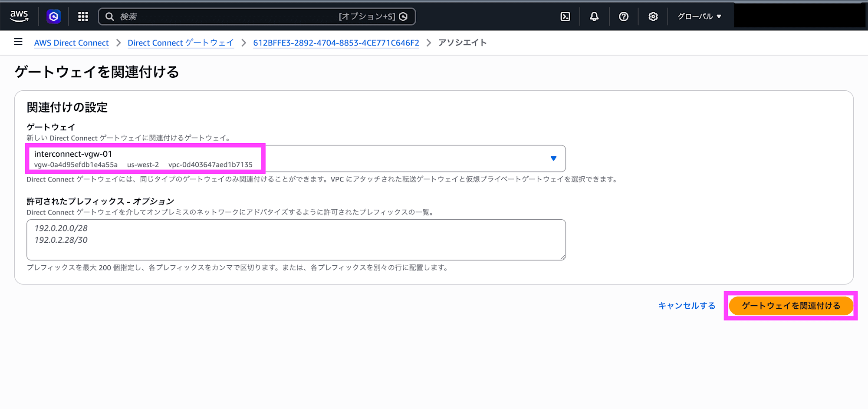Open the 612BFFE3 gateway ID breadcrumb link
The height and width of the screenshot is (409, 868).
point(336,43)
